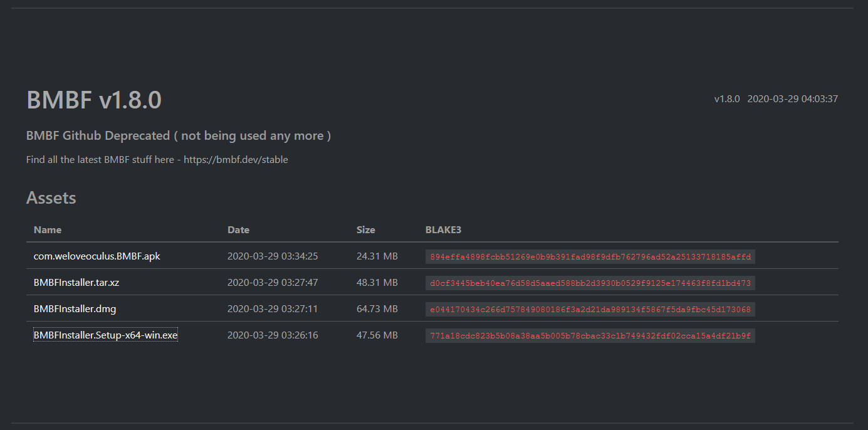Click the BMBF Github Deprecated notice text
The width and height of the screenshot is (868, 430).
point(179,135)
